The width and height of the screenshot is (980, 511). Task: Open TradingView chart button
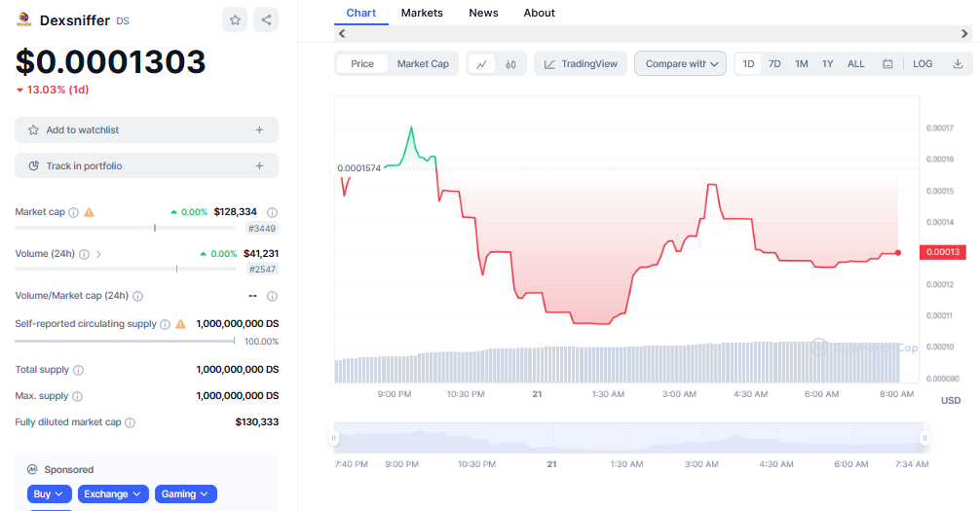(x=581, y=63)
